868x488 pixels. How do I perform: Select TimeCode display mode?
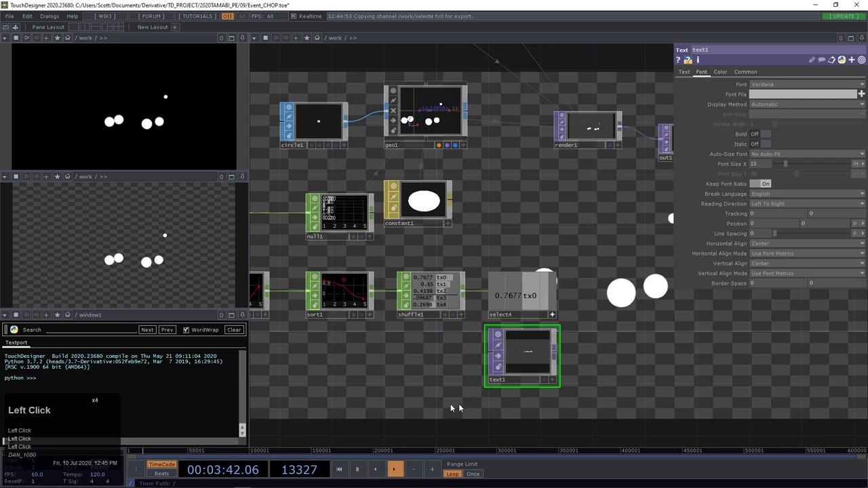pos(161,464)
